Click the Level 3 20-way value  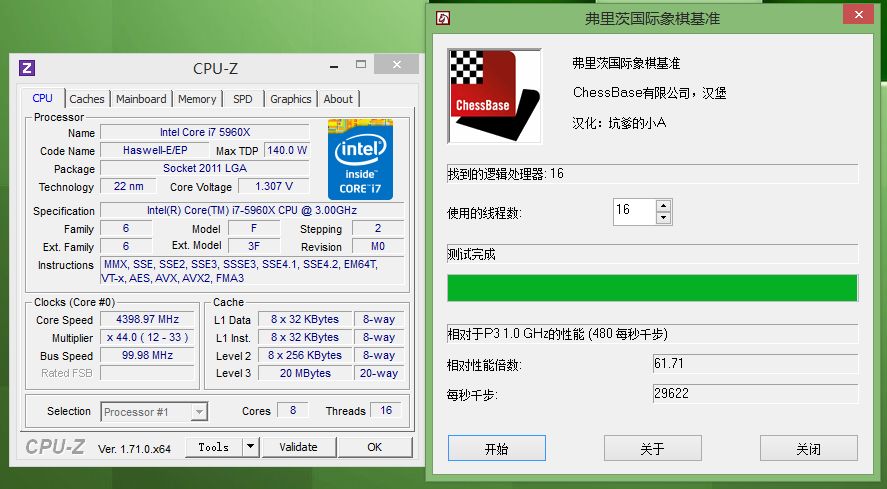[379, 374]
